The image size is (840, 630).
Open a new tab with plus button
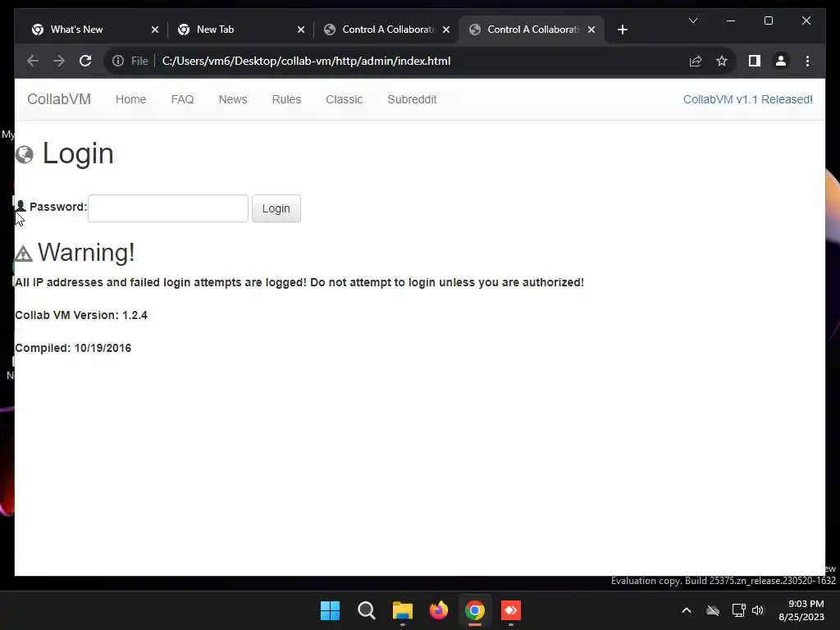pos(622,30)
